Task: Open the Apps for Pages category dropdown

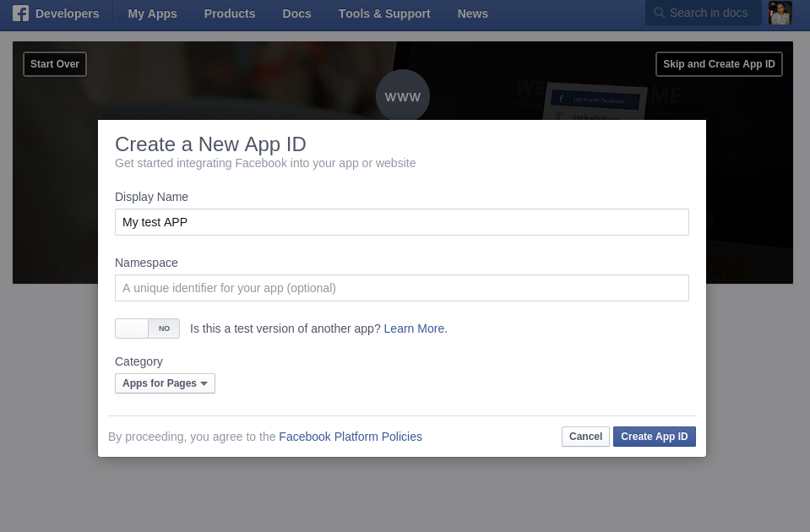Action: click(165, 383)
